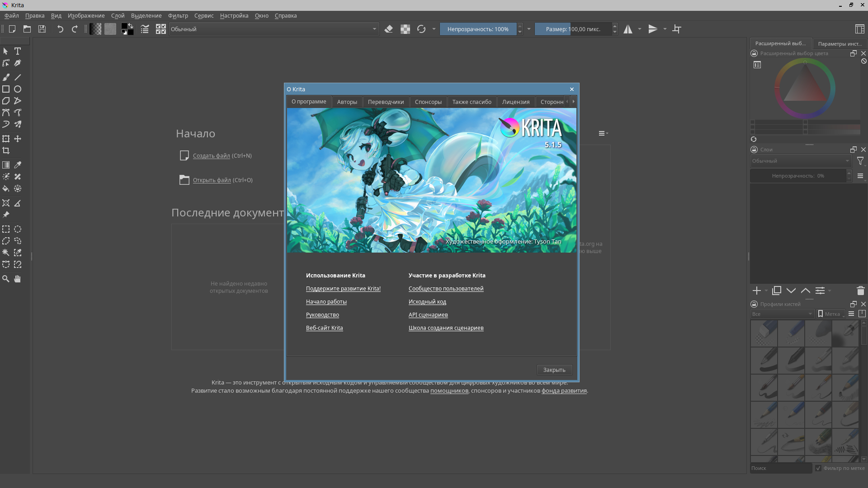Image resolution: width=868 pixels, height=488 pixels.
Task: Open the Исходный код link
Action: [x=427, y=301]
